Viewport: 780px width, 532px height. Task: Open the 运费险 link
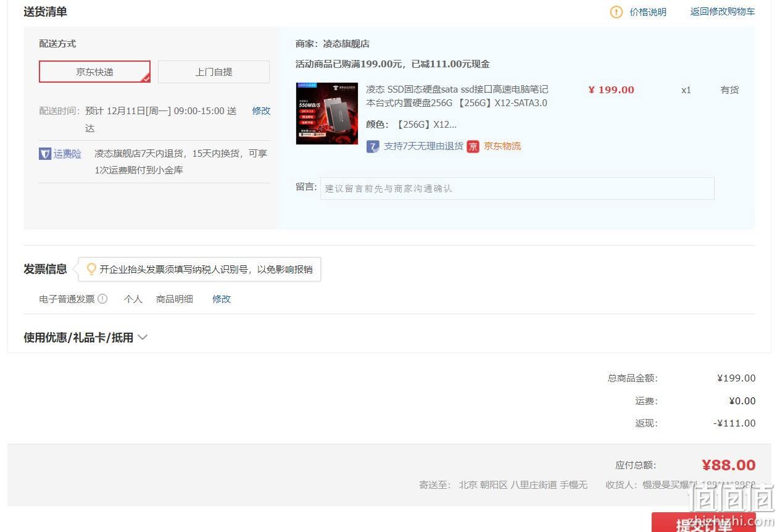(x=67, y=154)
